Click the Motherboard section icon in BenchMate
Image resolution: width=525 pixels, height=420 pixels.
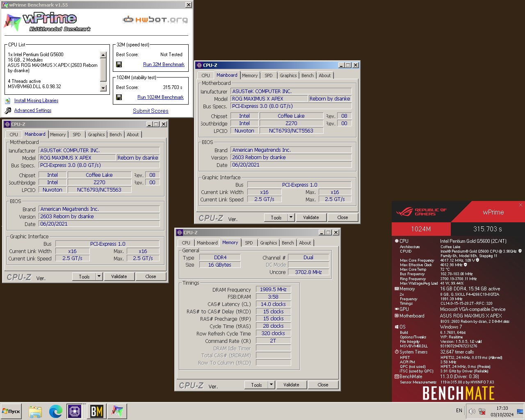tap(397, 316)
